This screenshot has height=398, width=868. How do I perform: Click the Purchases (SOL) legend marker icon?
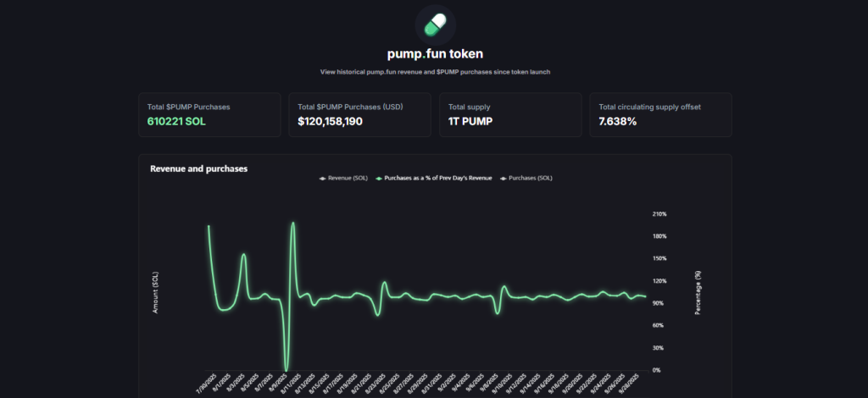pyautogui.click(x=504, y=178)
